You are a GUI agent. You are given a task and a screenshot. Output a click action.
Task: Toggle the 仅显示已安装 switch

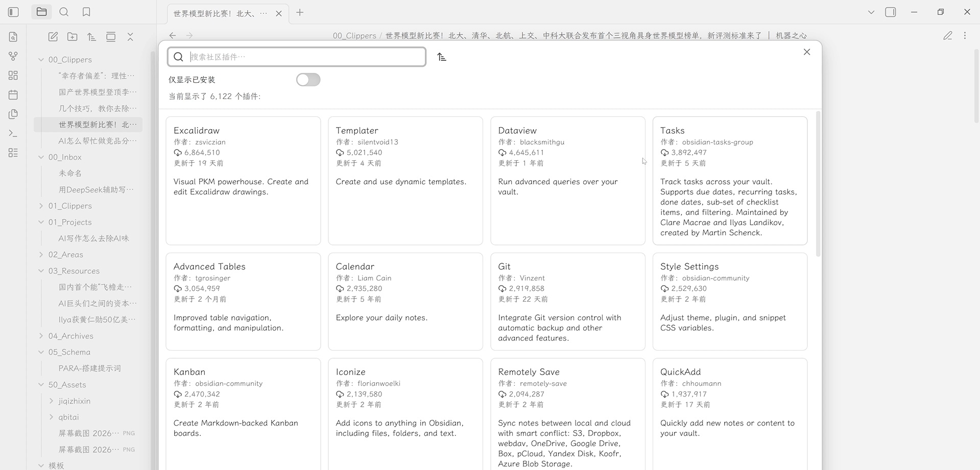click(308, 80)
